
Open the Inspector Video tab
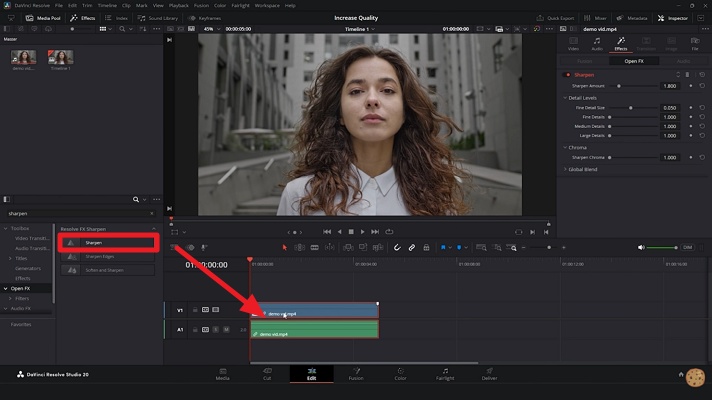click(x=574, y=44)
